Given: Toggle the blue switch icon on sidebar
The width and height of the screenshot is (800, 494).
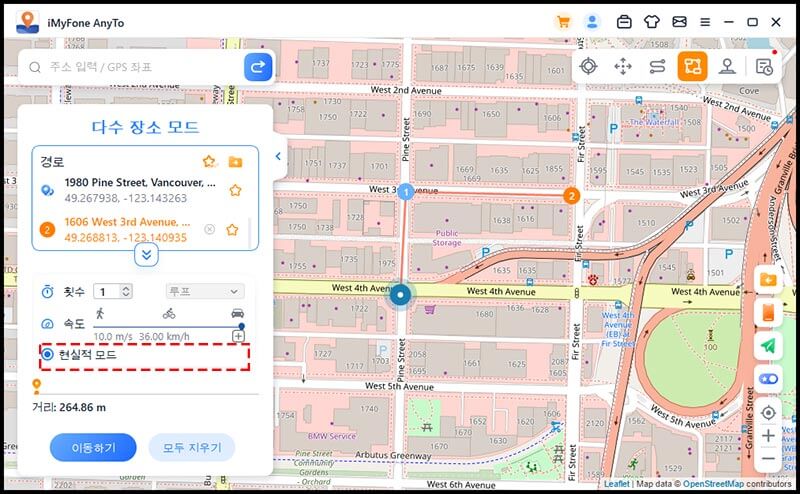Looking at the screenshot, I should (768, 379).
